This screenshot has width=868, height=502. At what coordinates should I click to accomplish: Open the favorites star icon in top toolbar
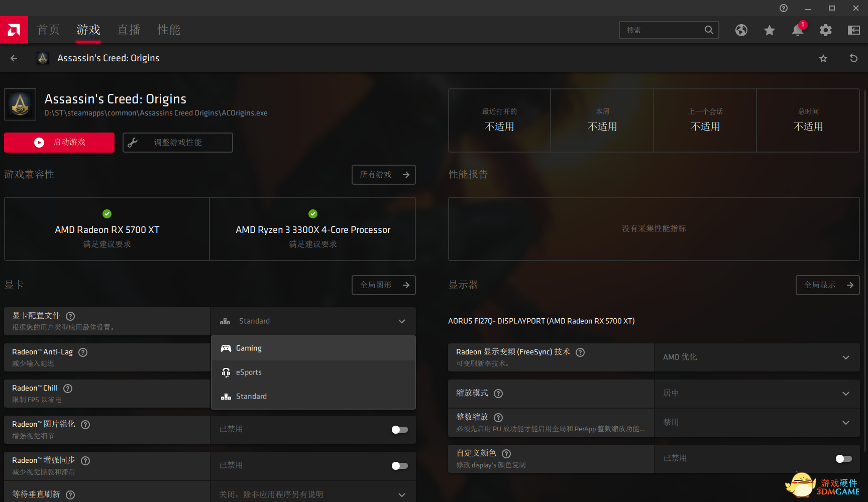point(770,30)
